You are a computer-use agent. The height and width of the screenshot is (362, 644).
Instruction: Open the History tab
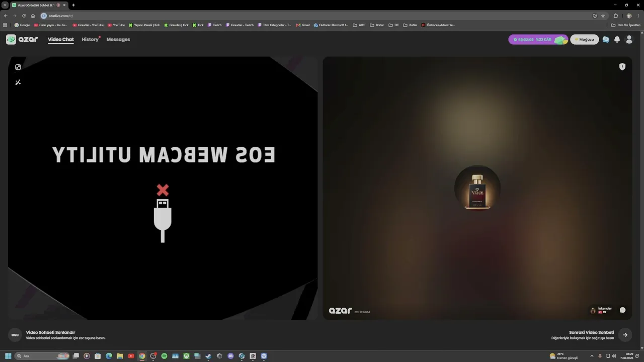(90, 39)
